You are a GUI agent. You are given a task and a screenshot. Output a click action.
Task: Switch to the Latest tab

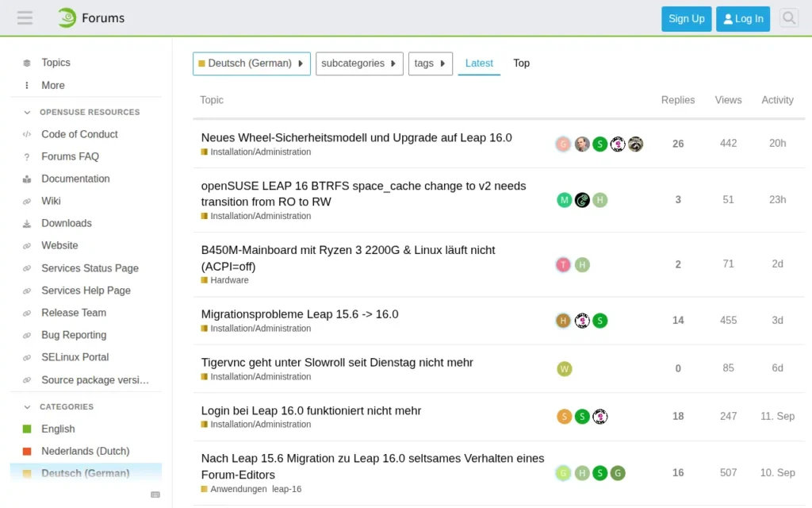[x=479, y=63]
